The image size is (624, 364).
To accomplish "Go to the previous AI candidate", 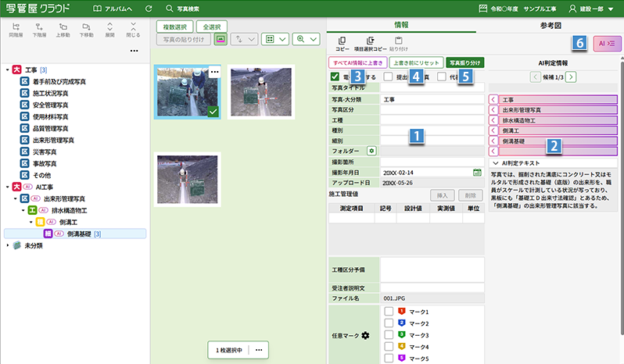I will pyautogui.click(x=536, y=77).
